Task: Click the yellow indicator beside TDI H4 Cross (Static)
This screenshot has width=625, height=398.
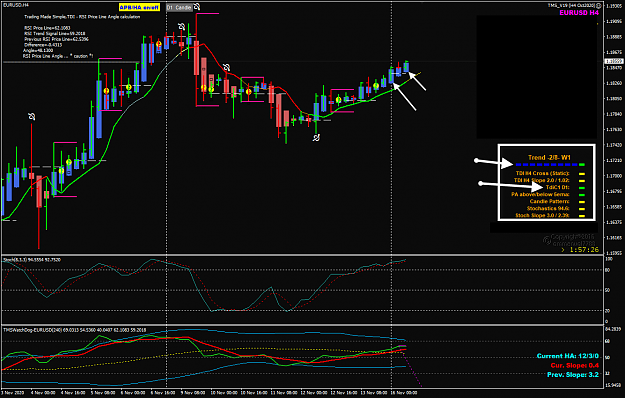Action: [582, 174]
